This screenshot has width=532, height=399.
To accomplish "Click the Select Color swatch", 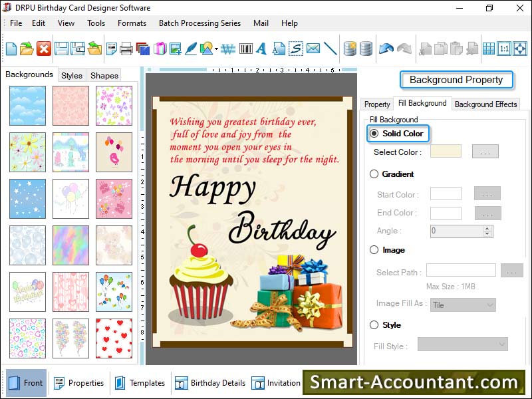I will coord(446,152).
